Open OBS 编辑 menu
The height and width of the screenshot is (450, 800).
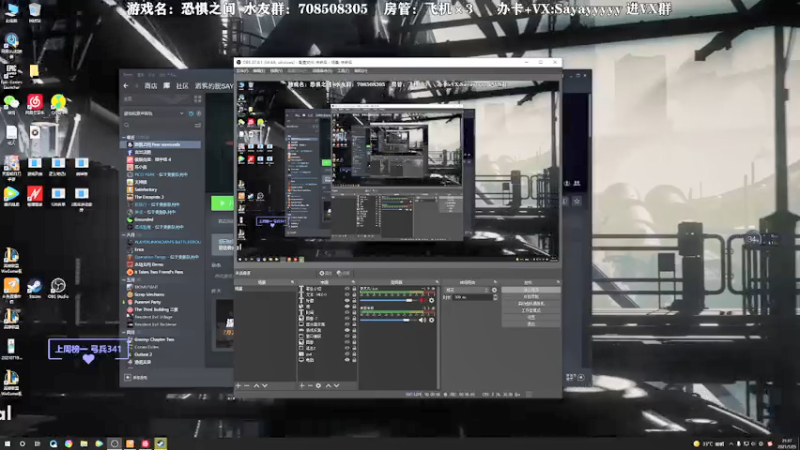tap(259, 71)
